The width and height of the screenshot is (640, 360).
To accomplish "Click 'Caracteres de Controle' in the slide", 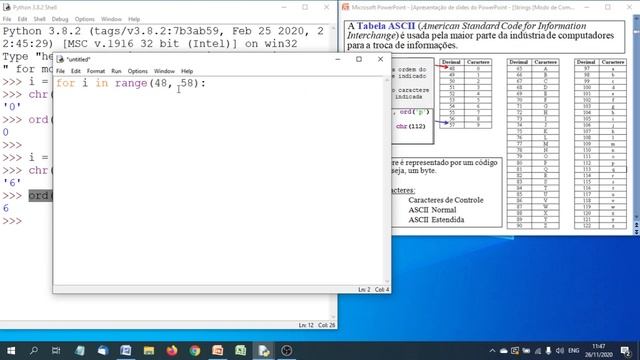I will coord(446,200).
